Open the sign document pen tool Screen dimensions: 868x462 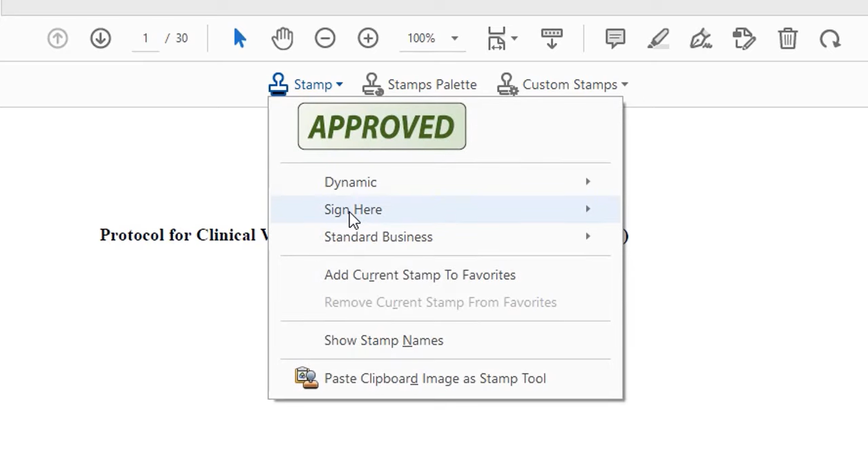[701, 38]
